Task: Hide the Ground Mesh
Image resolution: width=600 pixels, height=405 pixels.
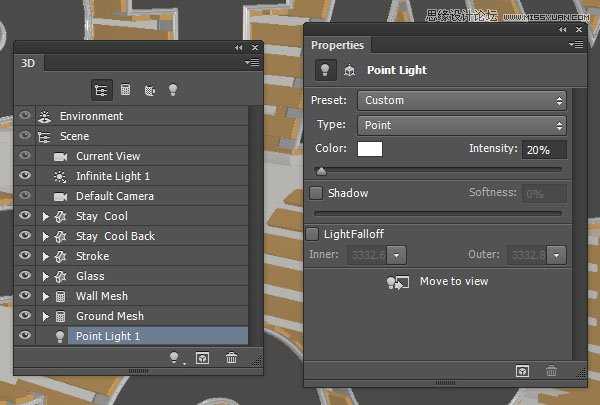Action: click(x=25, y=315)
